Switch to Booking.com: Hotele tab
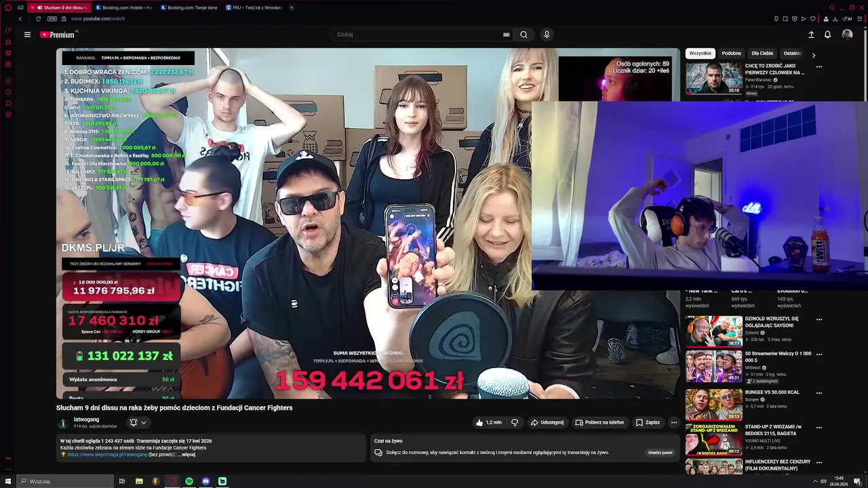This screenshot has height=488, width=868. (125, 7)
